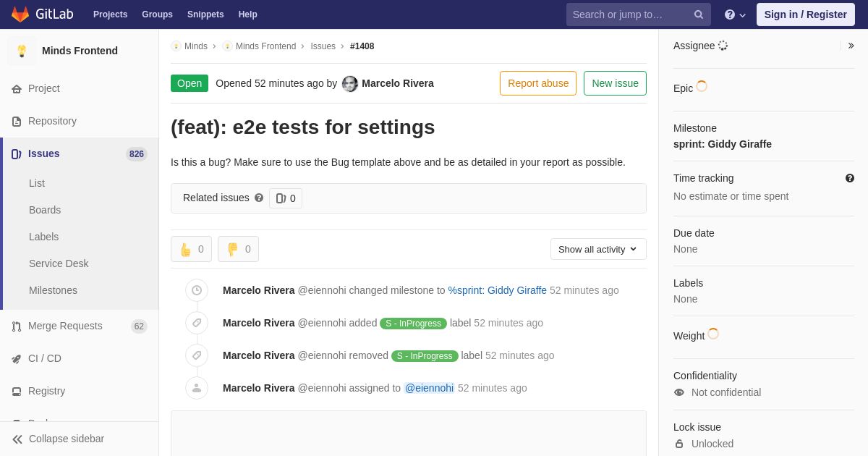Click the thumbs up reaction button
This screenshot has height=456, width=868.
[191, 249]
